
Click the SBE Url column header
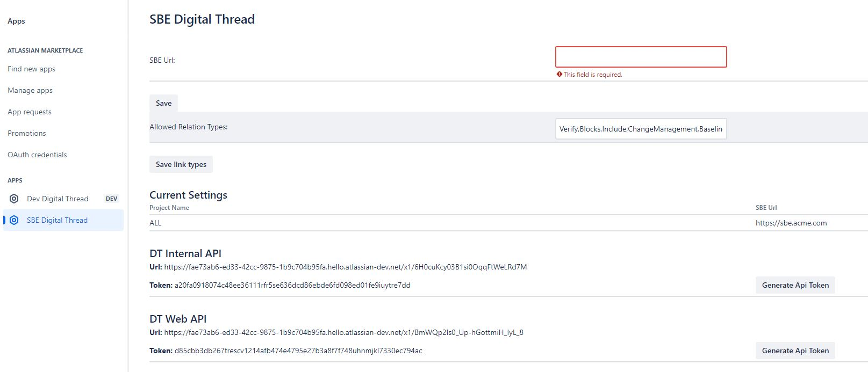tap(766, 208)
